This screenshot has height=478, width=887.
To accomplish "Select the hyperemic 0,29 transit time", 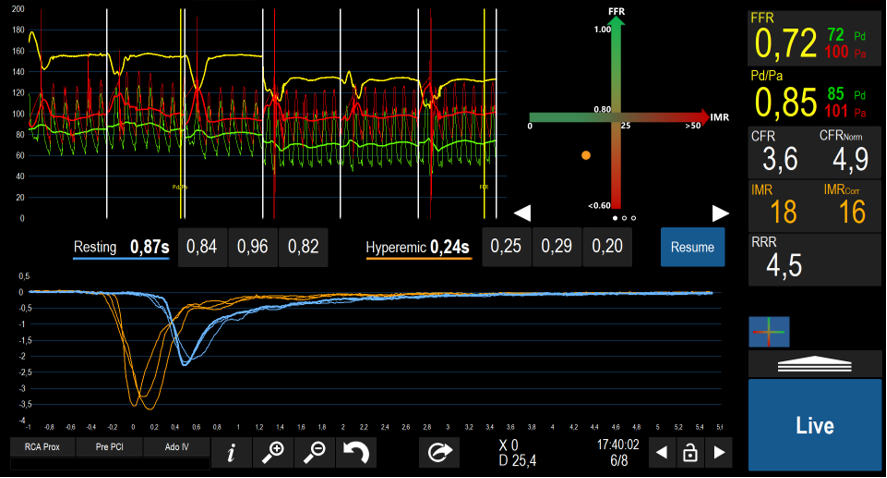I will pyautogui.click(x=557, y=247).
